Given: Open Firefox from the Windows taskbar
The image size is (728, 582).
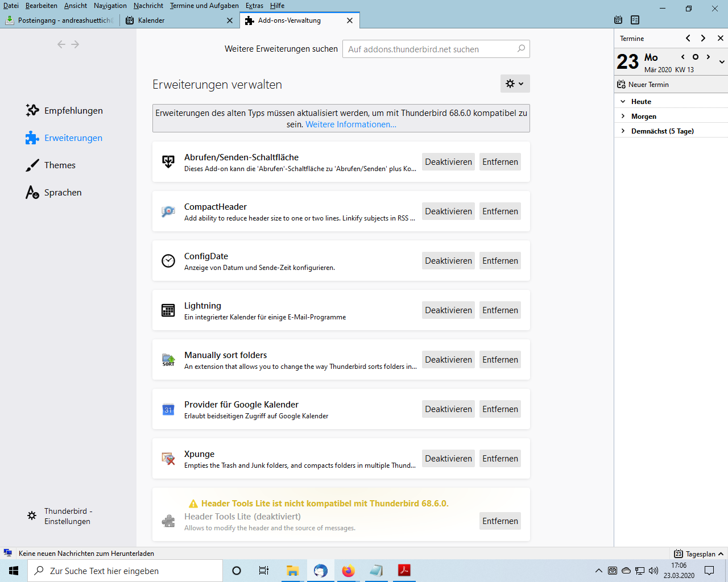Looking at the screenshot, I should (348, 571).
